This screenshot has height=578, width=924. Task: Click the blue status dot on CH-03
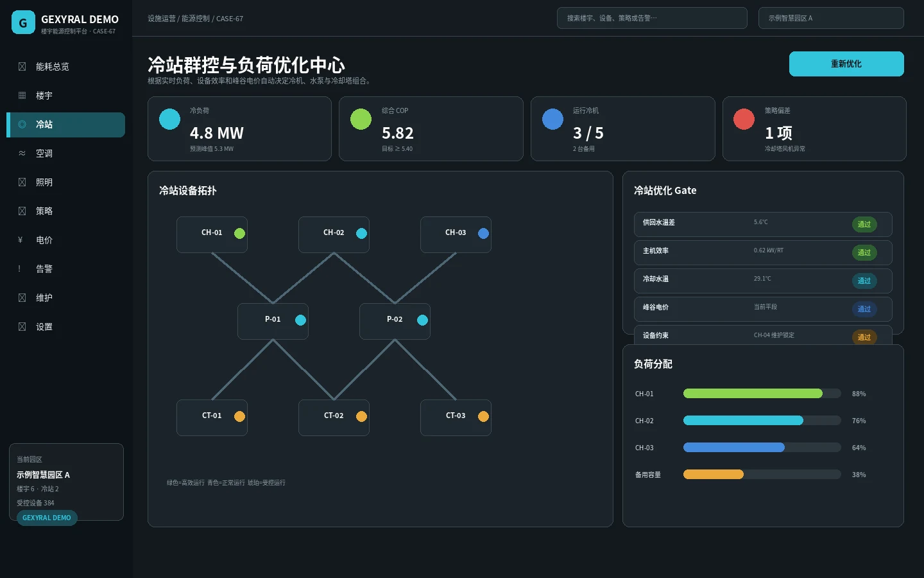pyautogui.click(x=483, y=233)
